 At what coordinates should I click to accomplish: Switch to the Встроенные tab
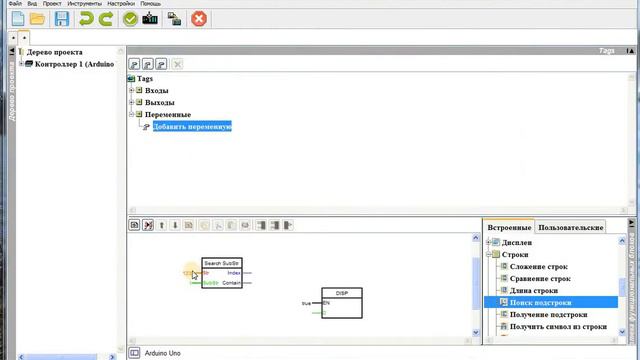[509, 227]
